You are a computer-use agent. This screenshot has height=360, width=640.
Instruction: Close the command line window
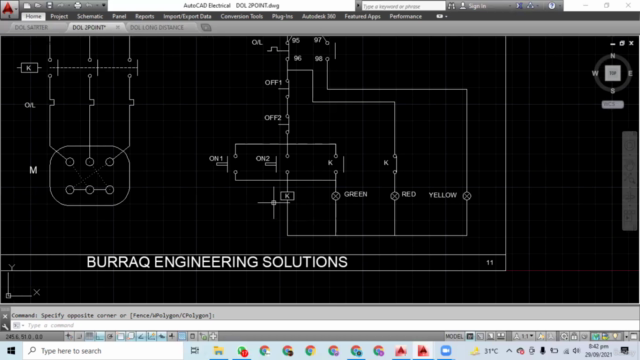pos(5,316)
